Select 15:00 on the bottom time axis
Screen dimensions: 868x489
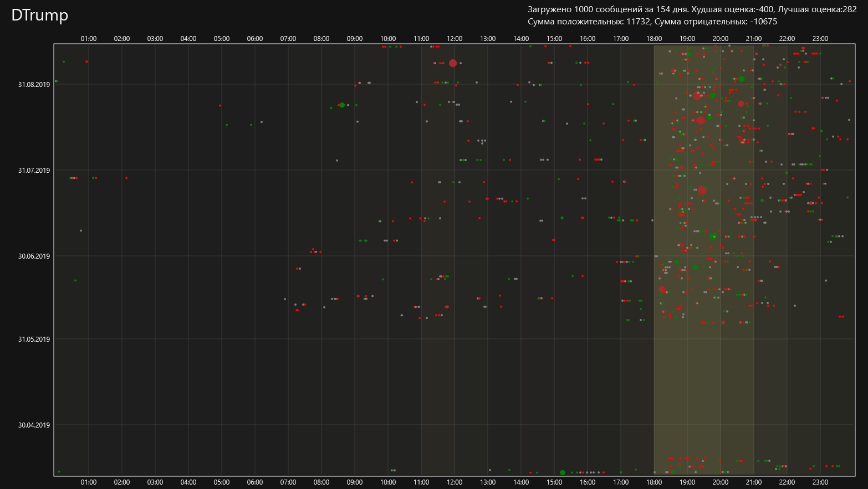554,482
